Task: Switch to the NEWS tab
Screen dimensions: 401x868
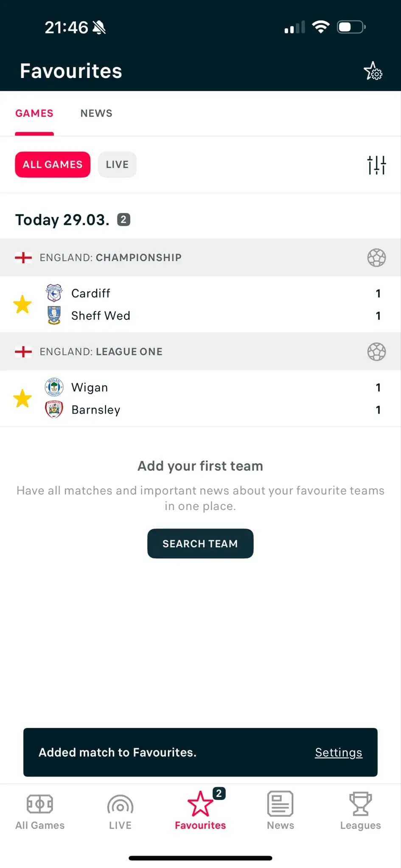Action: point(96,113)
